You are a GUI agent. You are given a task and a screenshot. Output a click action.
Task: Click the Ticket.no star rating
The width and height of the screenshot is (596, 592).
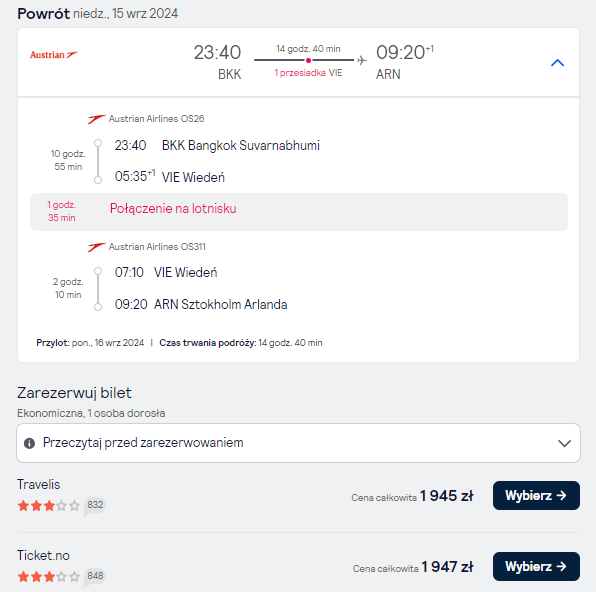coord(49,577)
